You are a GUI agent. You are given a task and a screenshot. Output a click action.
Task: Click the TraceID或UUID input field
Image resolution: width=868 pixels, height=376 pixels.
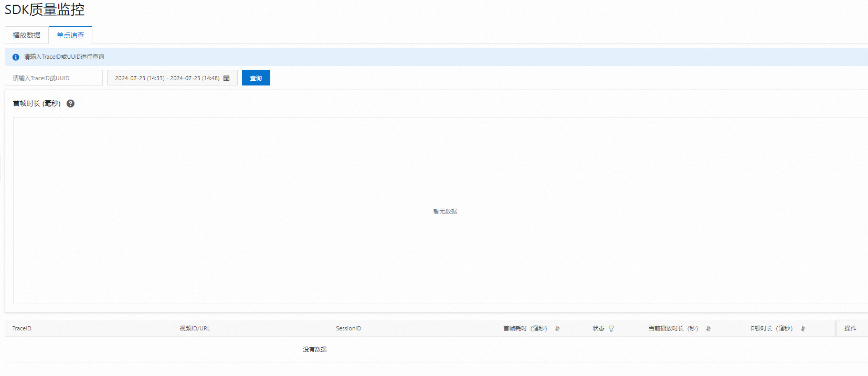tap(54, 78)
